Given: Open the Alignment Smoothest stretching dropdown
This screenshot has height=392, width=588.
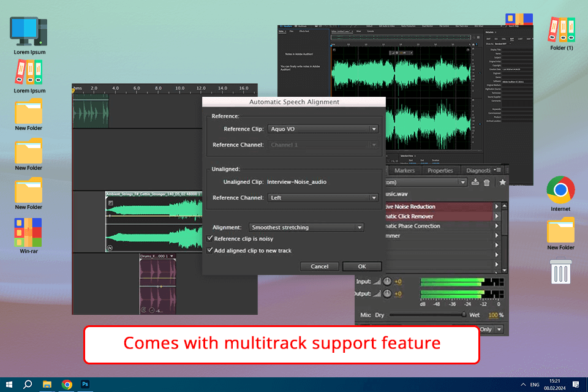Looking at the screenshot, I should [306, 227].
